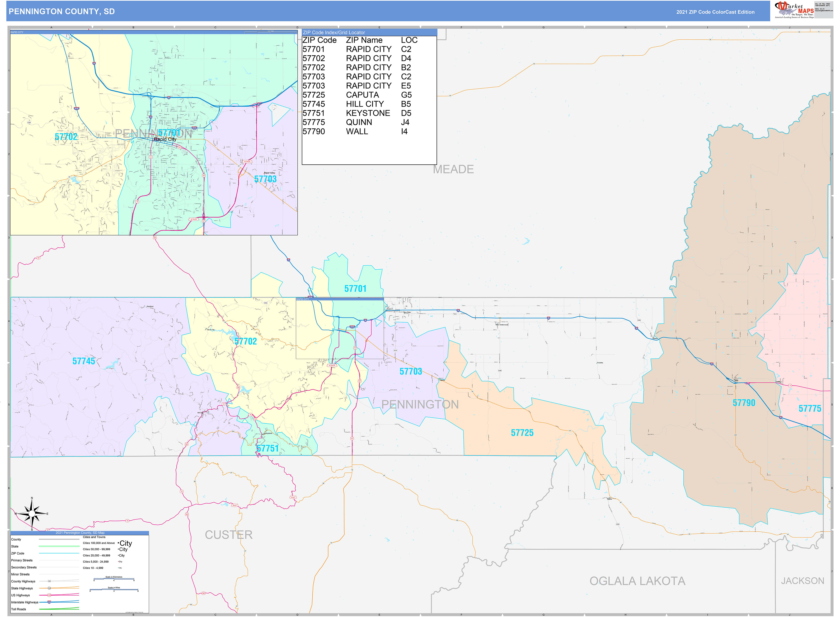This screenshot has width=840, height=617.
Task: Click the MEADE county label
Action: click(x=453, y=170)
